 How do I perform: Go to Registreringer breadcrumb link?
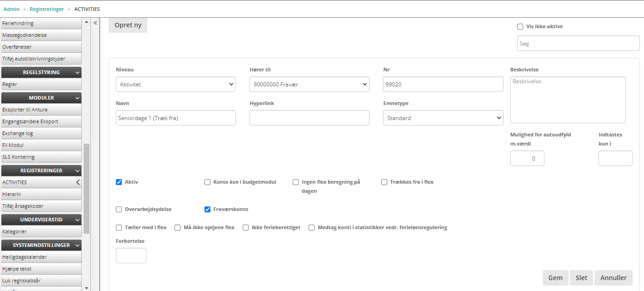coord(47,9)
